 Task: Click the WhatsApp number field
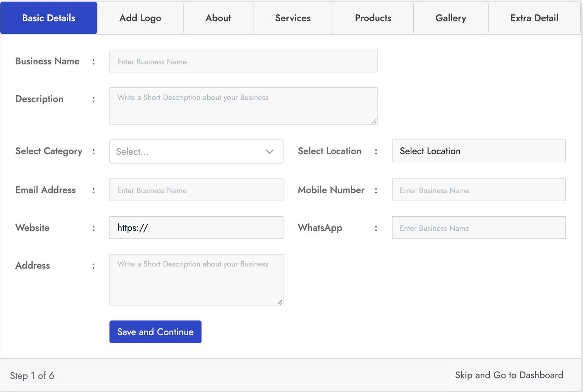(478, 228)
